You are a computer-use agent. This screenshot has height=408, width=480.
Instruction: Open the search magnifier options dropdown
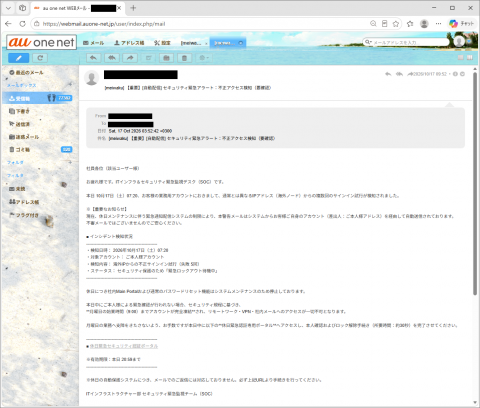click(x=368, y=42)
